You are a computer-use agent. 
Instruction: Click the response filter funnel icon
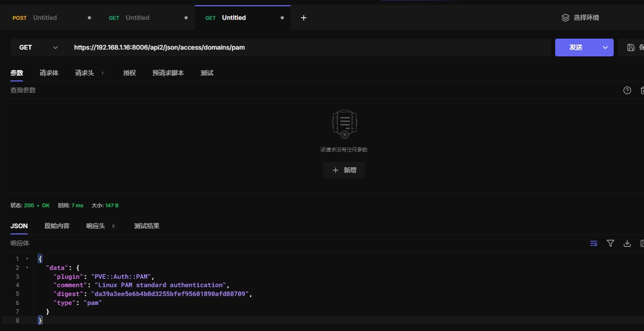click(610, 243)
